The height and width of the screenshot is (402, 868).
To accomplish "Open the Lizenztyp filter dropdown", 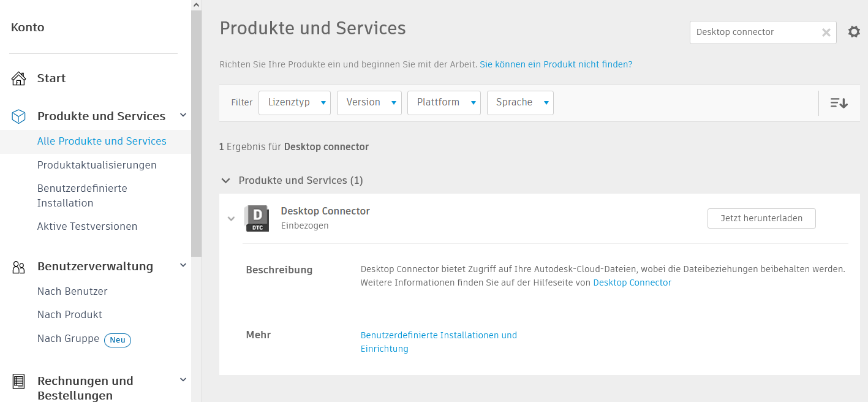I will (295, 103).
